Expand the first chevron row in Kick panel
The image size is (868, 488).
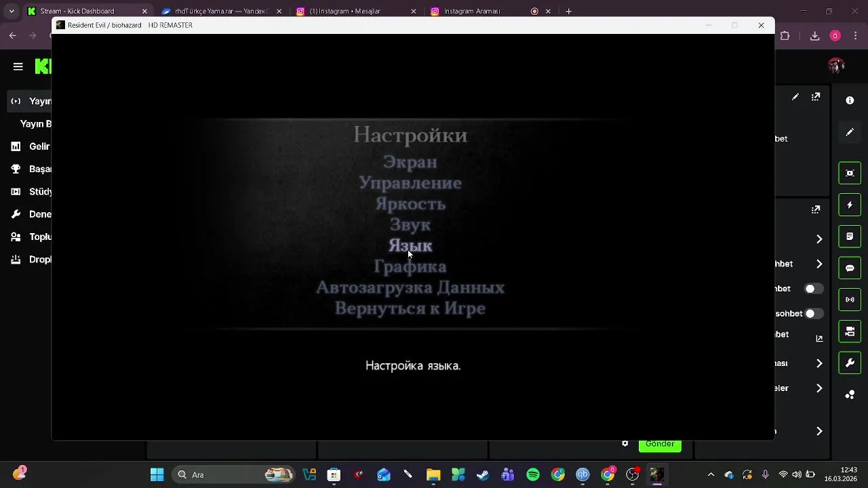(819, 239)
